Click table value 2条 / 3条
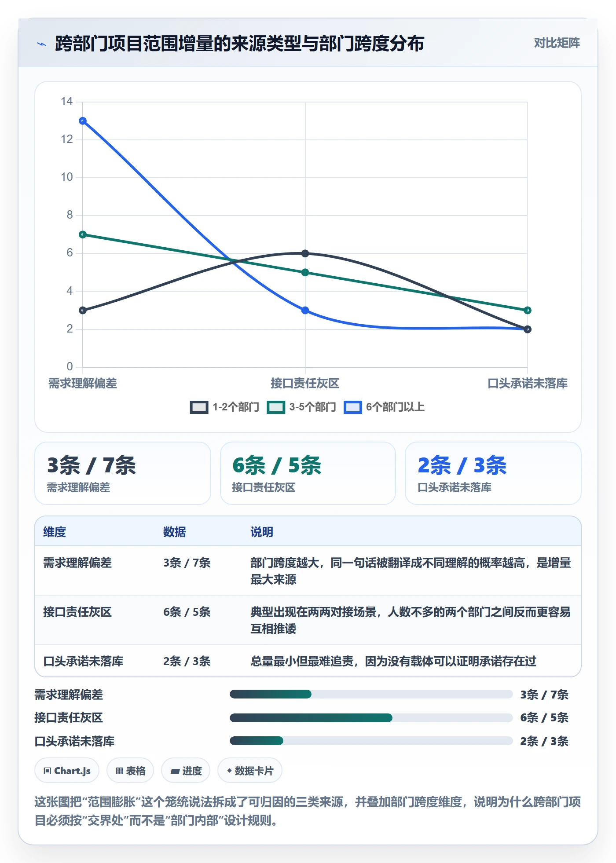Viewport: 616px width, 863px height. tap(187, 661)
